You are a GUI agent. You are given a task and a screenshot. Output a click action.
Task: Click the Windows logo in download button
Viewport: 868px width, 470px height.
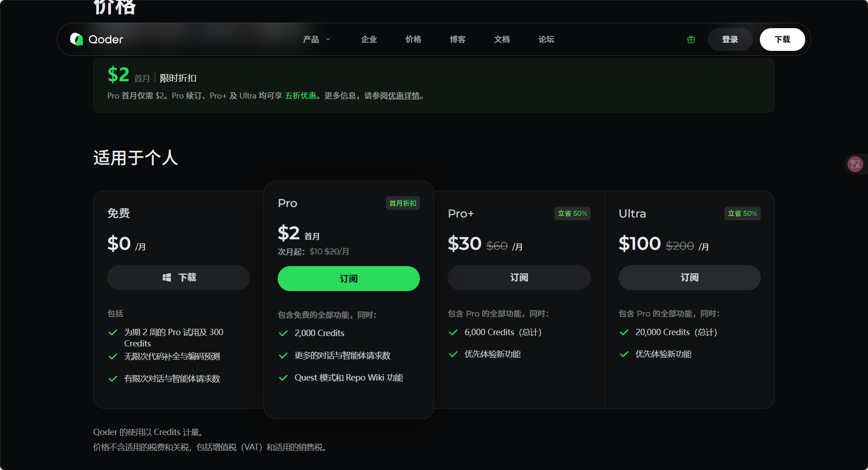[x=166, y=277]
